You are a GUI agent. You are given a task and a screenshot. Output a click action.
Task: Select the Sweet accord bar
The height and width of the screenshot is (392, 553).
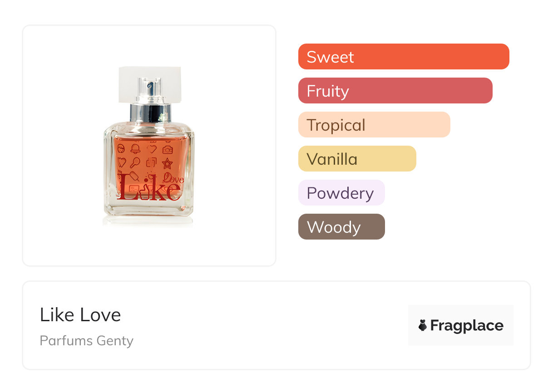(x=403, y=57)
